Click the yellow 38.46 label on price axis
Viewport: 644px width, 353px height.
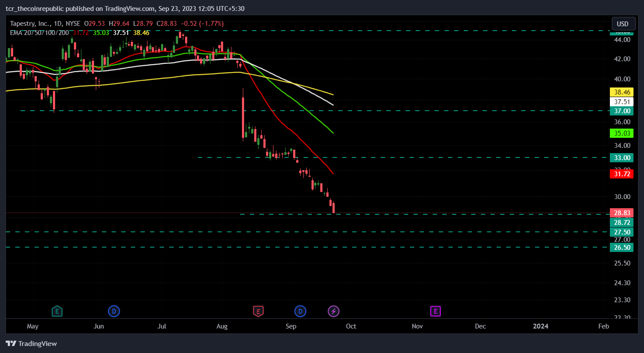tap(621, 92)
